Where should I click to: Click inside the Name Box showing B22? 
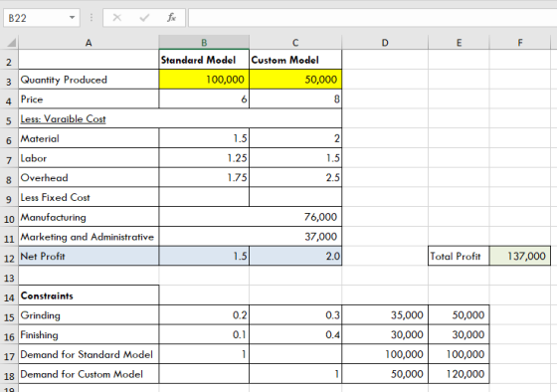(36, 18)
